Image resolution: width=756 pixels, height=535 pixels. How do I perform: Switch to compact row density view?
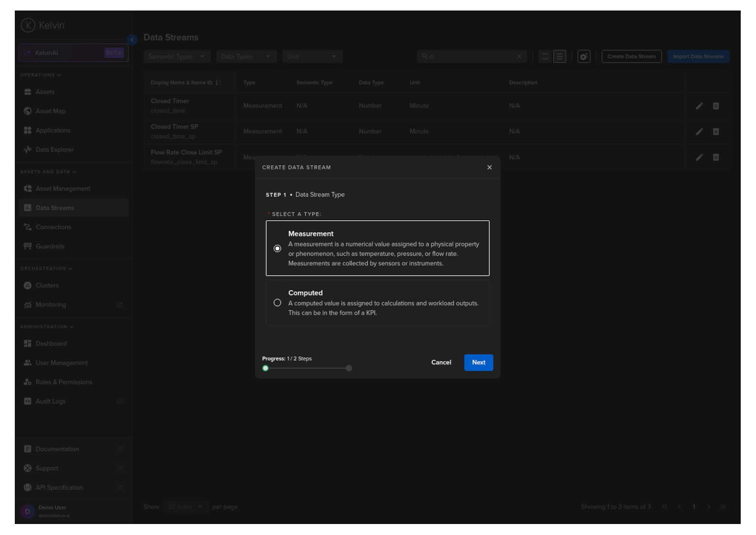coord(545,56)
